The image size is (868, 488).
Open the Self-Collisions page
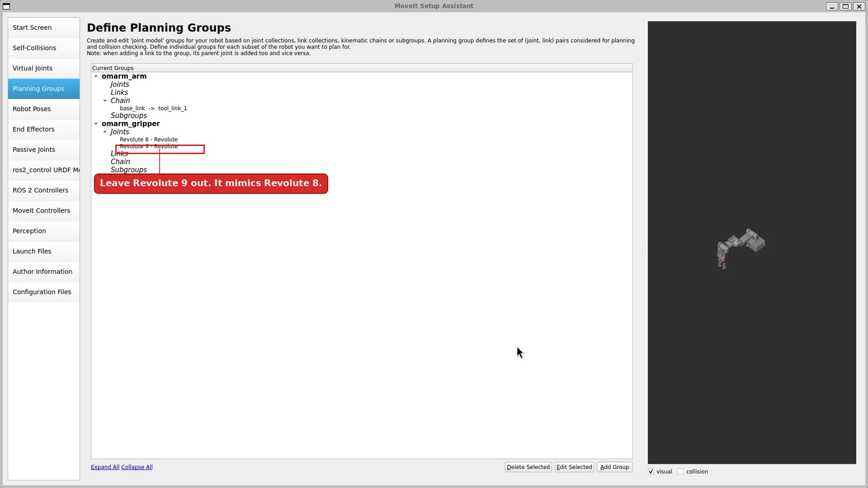[44, 48]
